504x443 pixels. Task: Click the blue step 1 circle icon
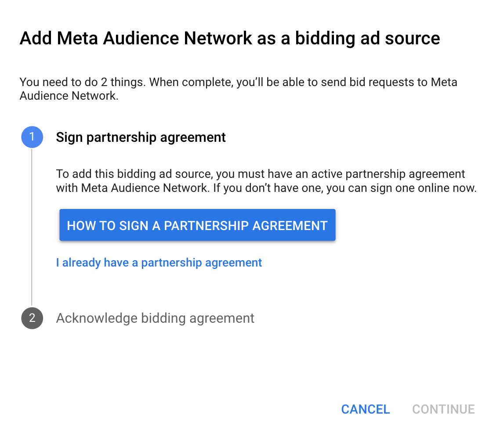pyautogui.click(x=32, y=137)
